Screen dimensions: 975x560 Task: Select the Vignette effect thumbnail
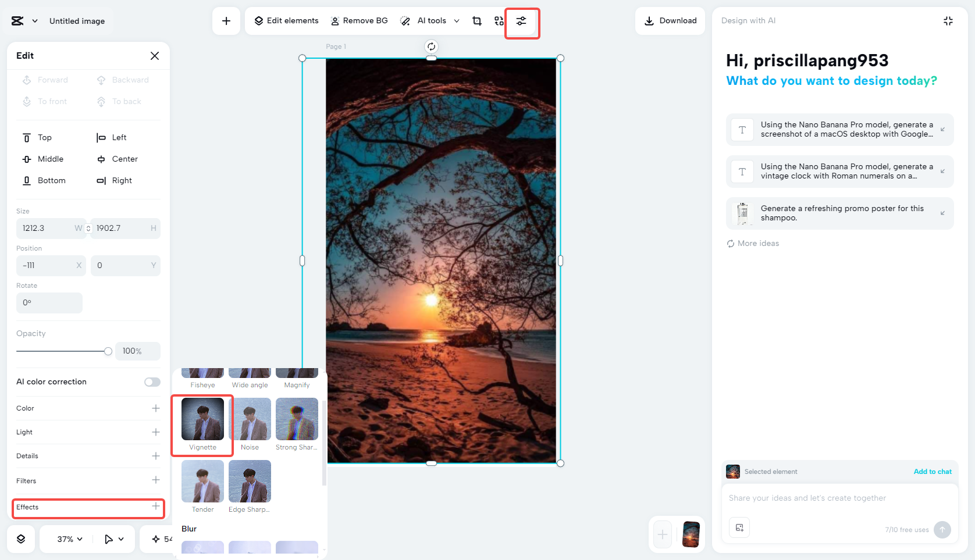coord(202,425)
